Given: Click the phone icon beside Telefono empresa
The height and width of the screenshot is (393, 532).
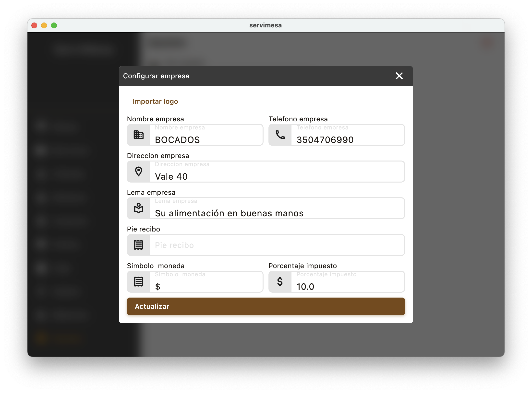Looking at the screenshot, I should [x=280, y=135].
